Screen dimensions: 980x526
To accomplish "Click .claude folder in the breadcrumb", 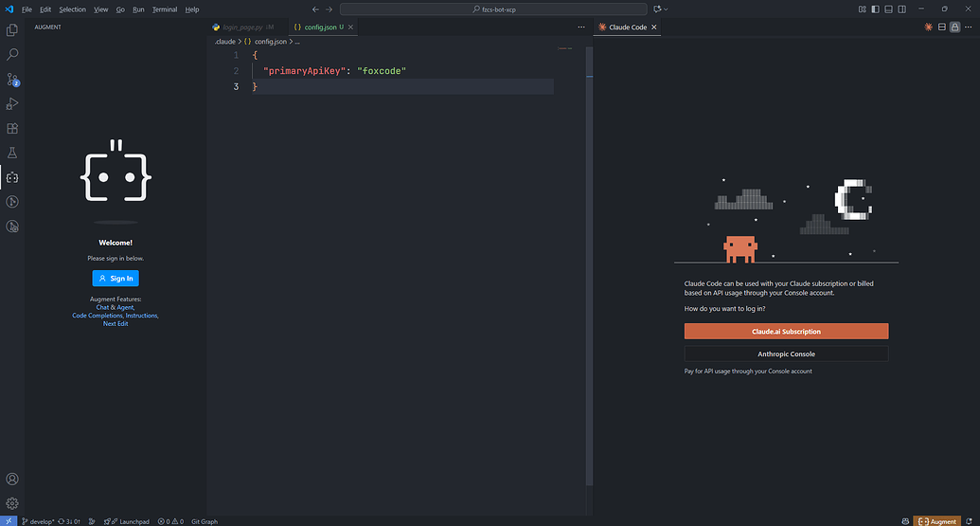I will pos(225,42).
